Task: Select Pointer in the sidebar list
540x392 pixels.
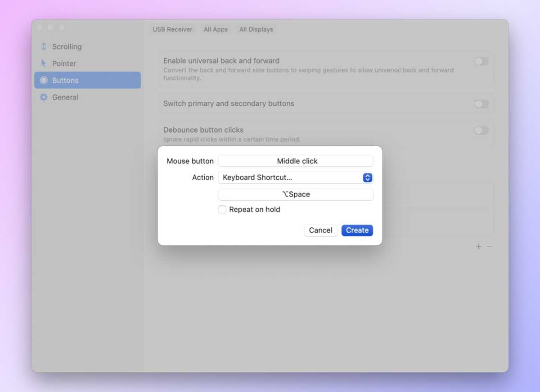Action: pos(63,63)
